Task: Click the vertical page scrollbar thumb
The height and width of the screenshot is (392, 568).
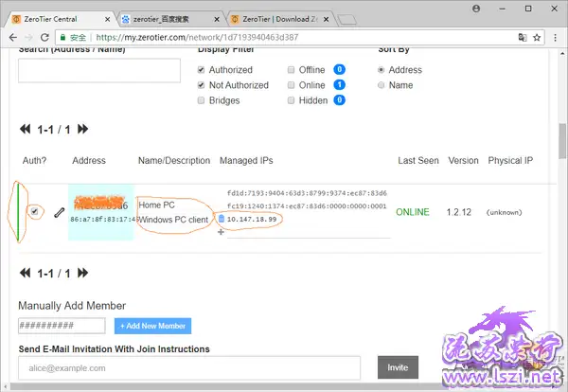Action: 562,141
